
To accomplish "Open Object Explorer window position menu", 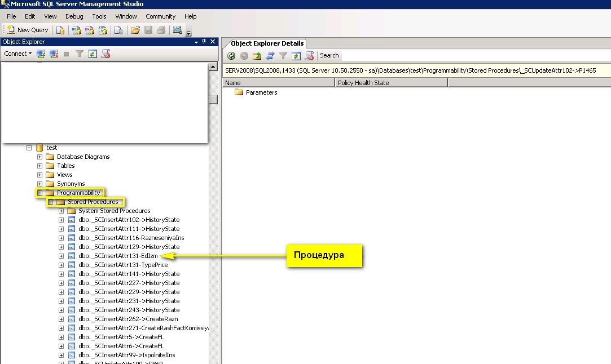I will (x=196, y=42).
